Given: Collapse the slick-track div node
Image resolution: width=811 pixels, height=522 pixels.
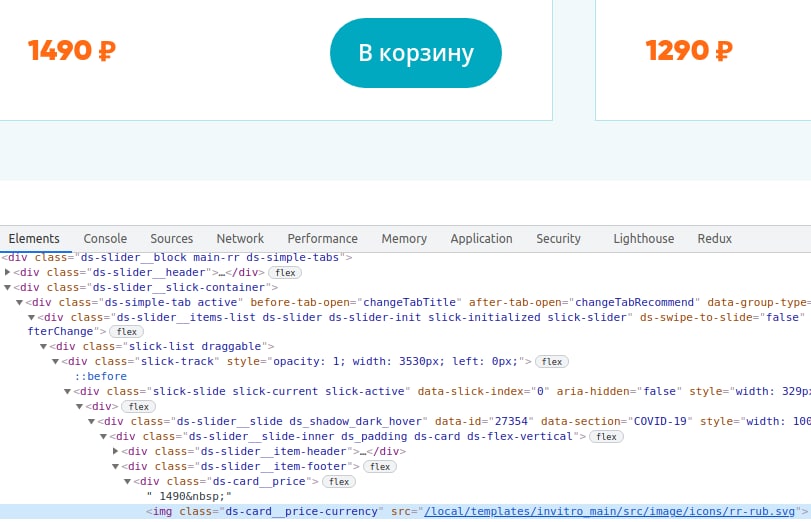Looking at the screenshot, I should click(55, 361).
